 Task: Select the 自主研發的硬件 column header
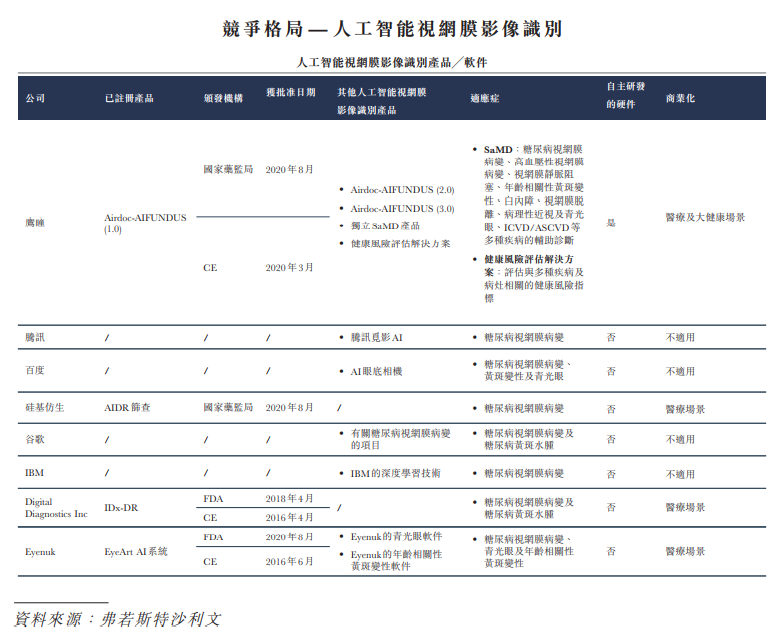point(626,95)
